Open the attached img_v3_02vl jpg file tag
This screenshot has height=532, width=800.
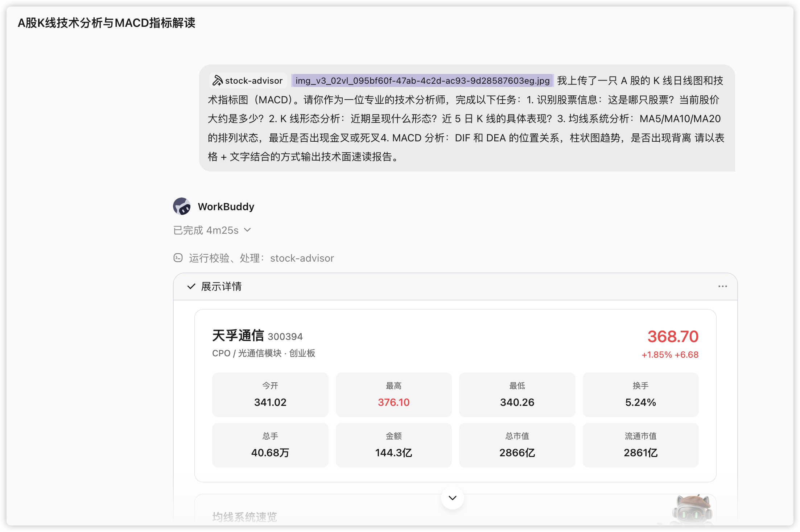(x=422, y=80)
